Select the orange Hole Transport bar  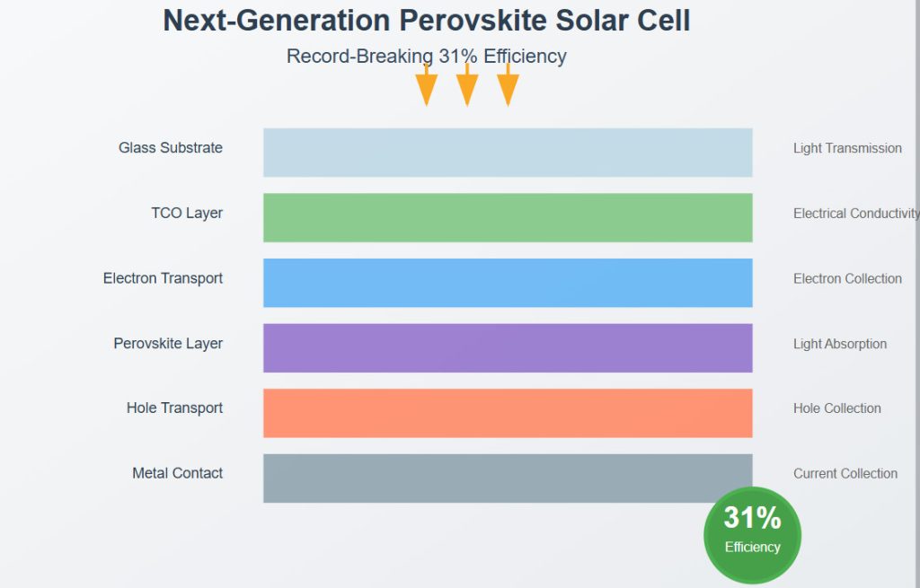[508, 413]
